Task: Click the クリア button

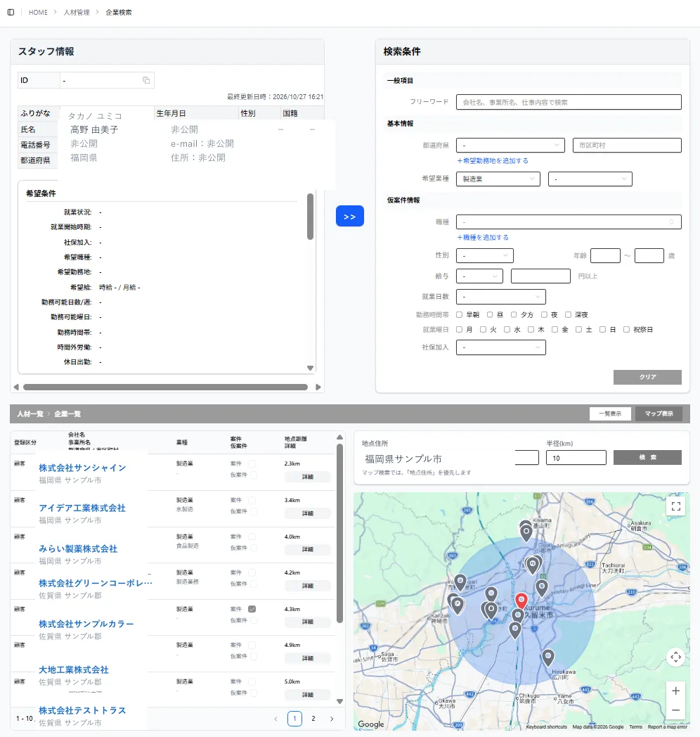Action: point(647,377)
